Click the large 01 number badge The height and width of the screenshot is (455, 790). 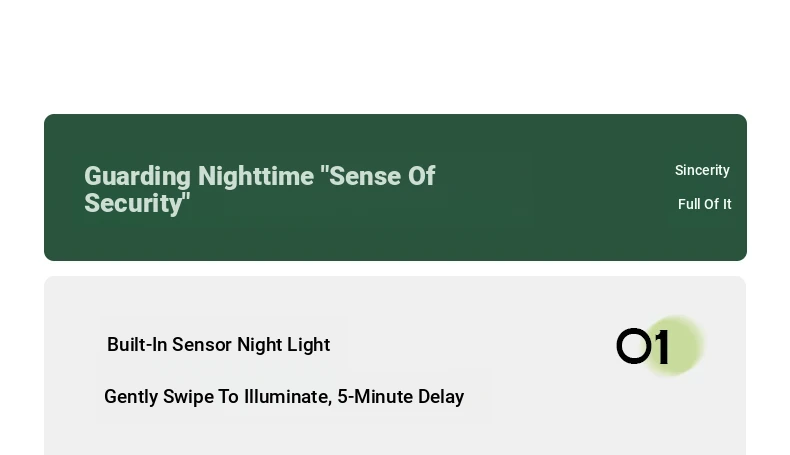pyautogui.click(x=643, y=346)
